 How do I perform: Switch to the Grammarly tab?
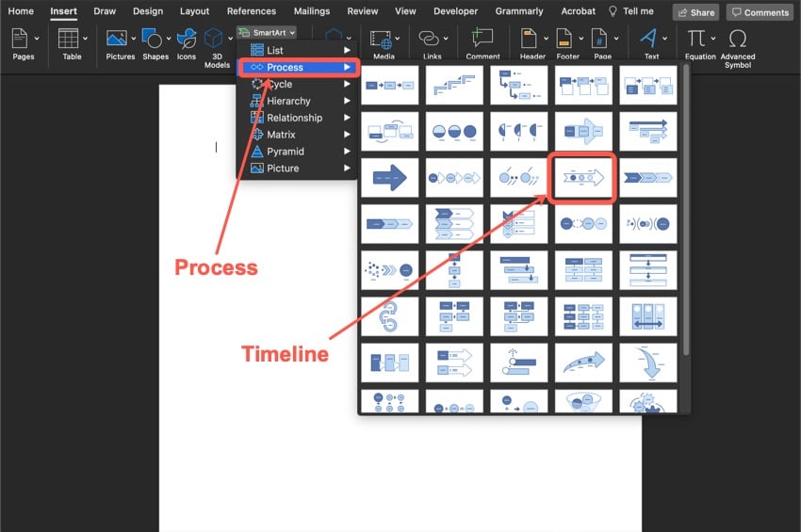[519, 11]
